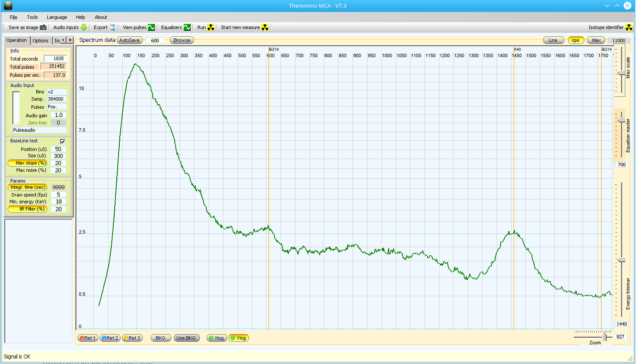This screenshot has height=364, width=636.
Task: Click the Max noise (%) value field
Action: click(58, 170)
